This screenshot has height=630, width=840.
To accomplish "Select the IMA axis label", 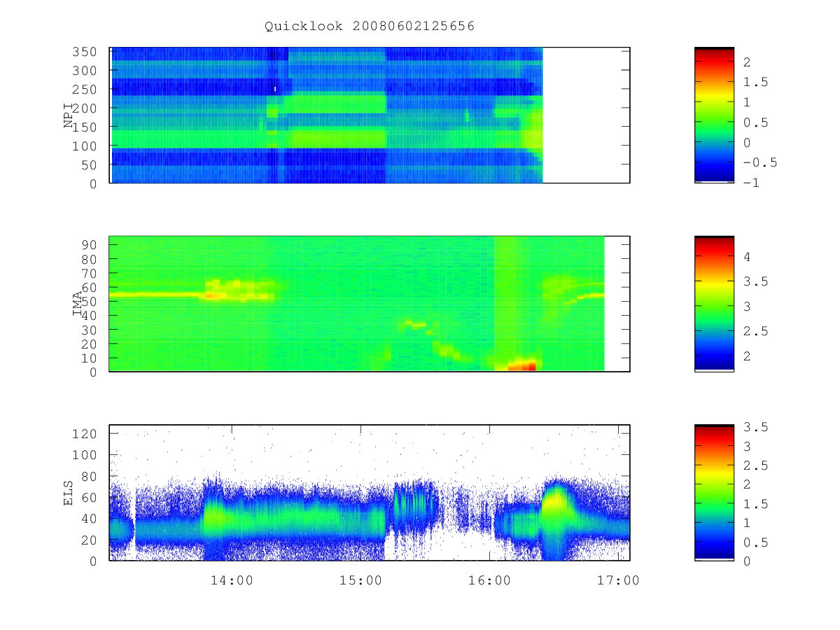I will click(x=78, y=304).
